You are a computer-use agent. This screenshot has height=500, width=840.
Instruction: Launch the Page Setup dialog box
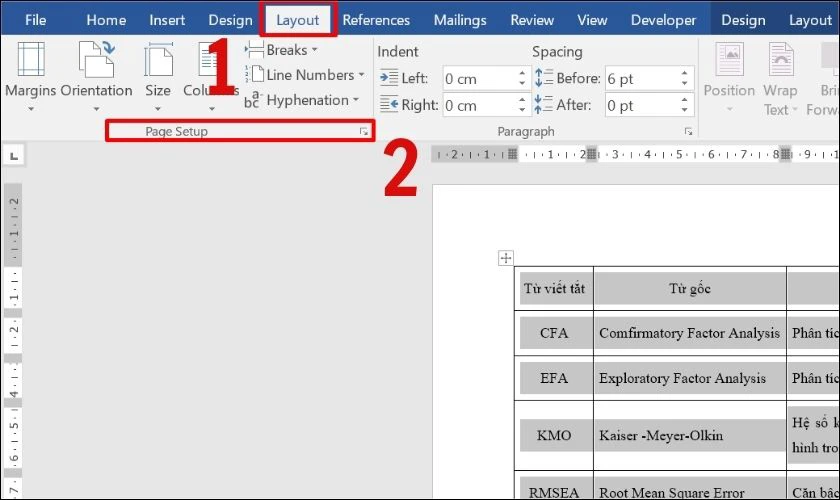(x=364, y=131)
